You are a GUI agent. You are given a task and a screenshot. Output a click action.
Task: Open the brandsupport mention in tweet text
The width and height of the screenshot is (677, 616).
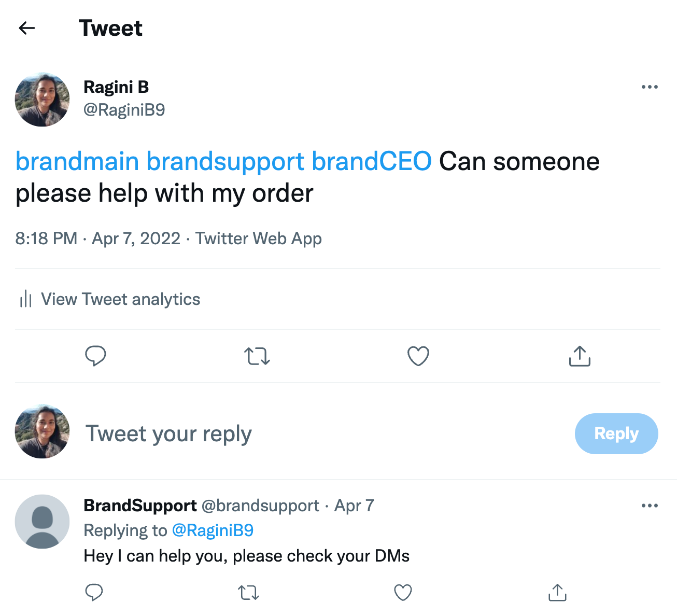click(x=225, y=161)
